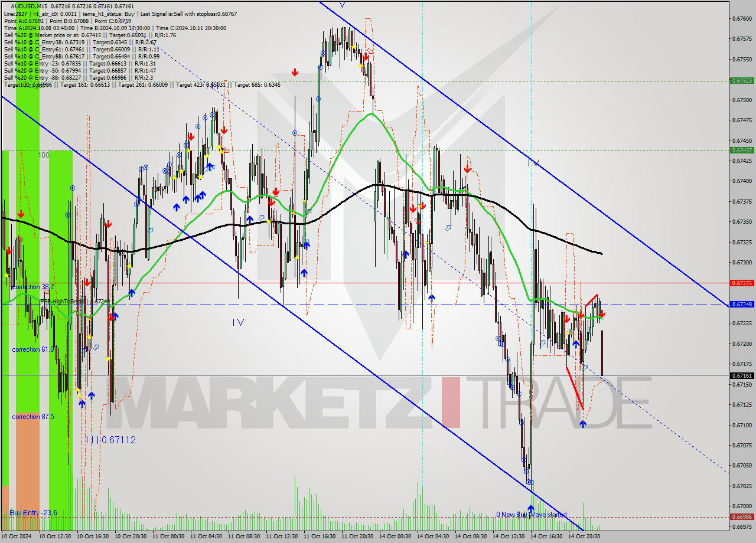Click the 'Target 161: 0.66613' text
Image resolution: width=756 pixels, height=543 pixels.
click(84, 85)
